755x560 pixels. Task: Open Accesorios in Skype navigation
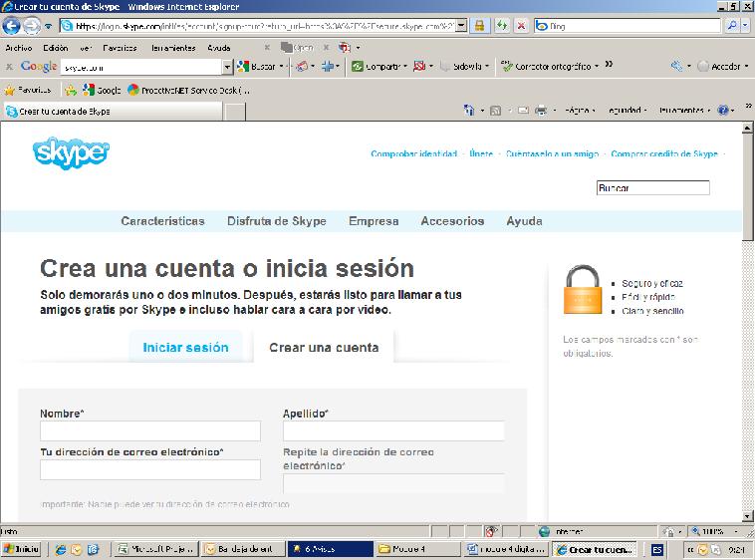pos(452,221)
